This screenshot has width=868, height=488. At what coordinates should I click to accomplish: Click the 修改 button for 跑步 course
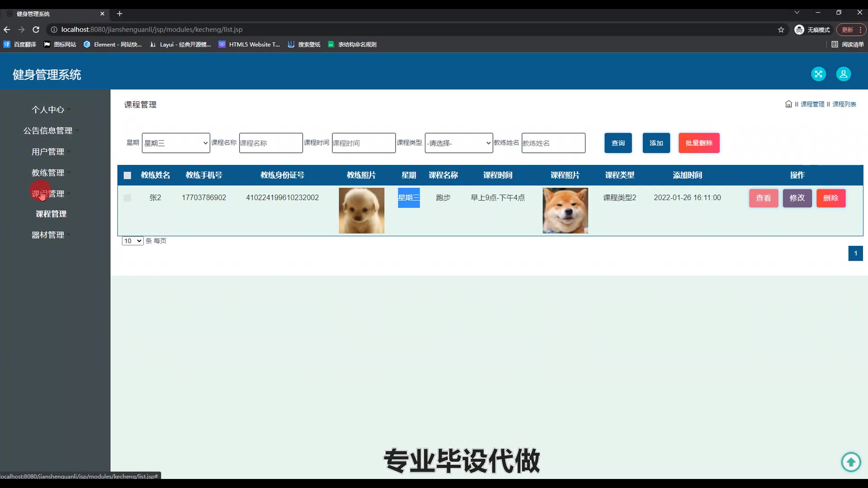pos(797,198)
